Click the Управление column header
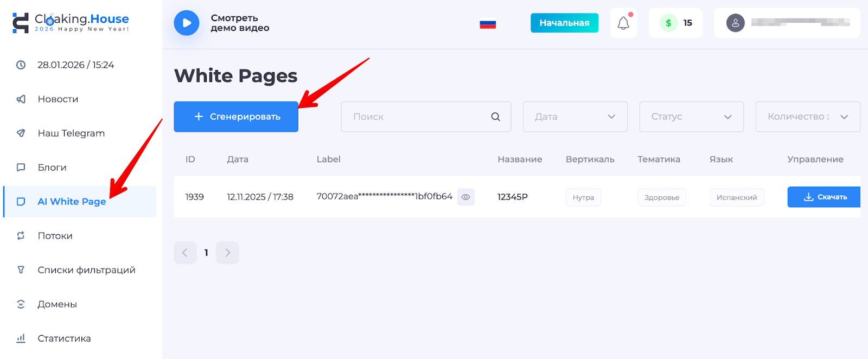Viewport: 868px width, 359px height. click(815, 159)
